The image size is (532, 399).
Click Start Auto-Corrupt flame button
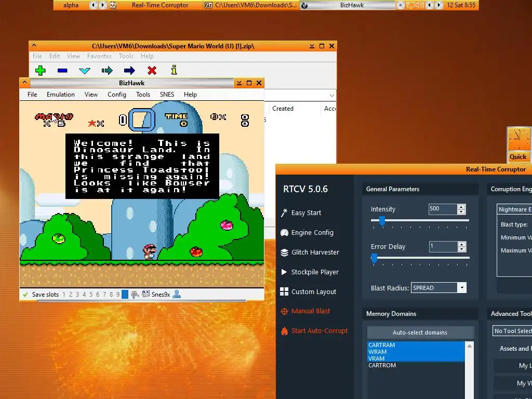click(314, 330)
